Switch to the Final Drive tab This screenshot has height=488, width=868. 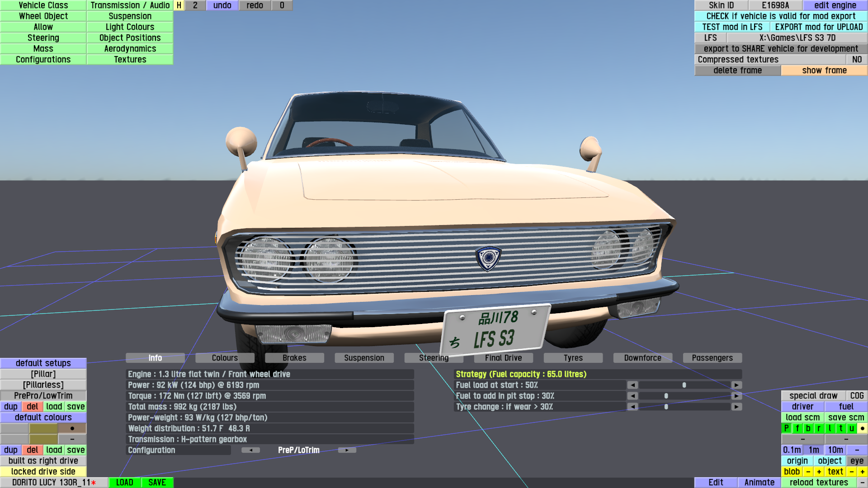pyautogui.click(x=503, y=358)
